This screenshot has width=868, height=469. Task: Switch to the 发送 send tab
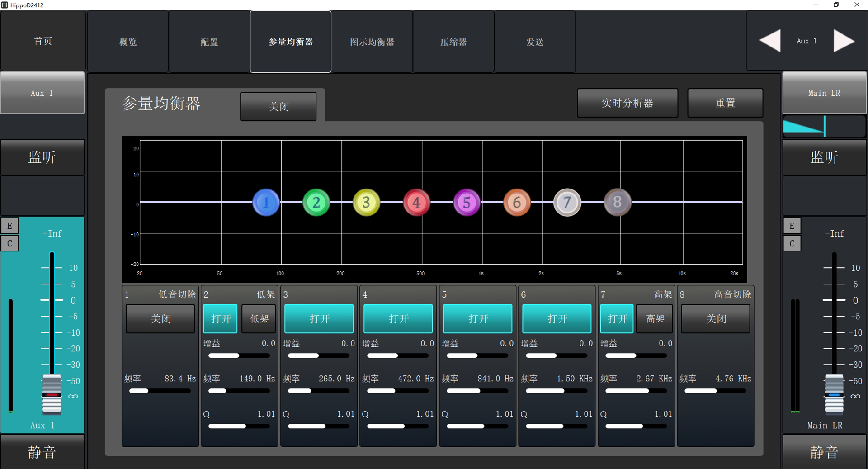[535, 42]
